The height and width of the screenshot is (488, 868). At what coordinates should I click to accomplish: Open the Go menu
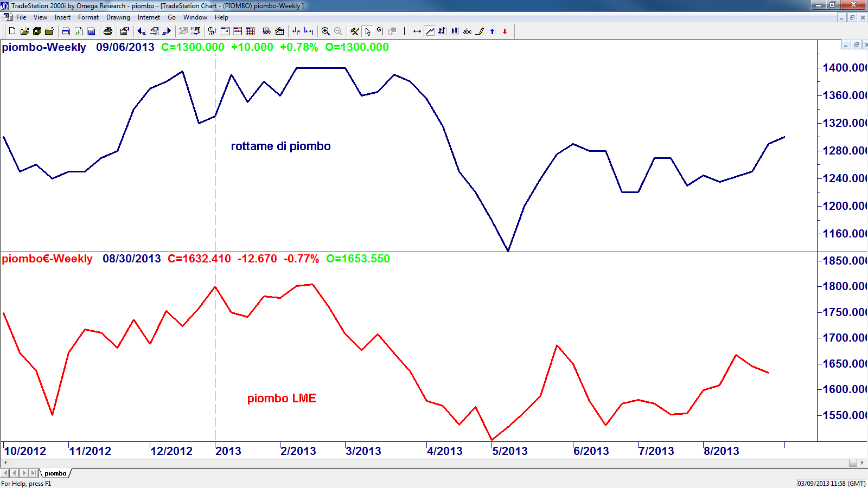tap(171, 17)
